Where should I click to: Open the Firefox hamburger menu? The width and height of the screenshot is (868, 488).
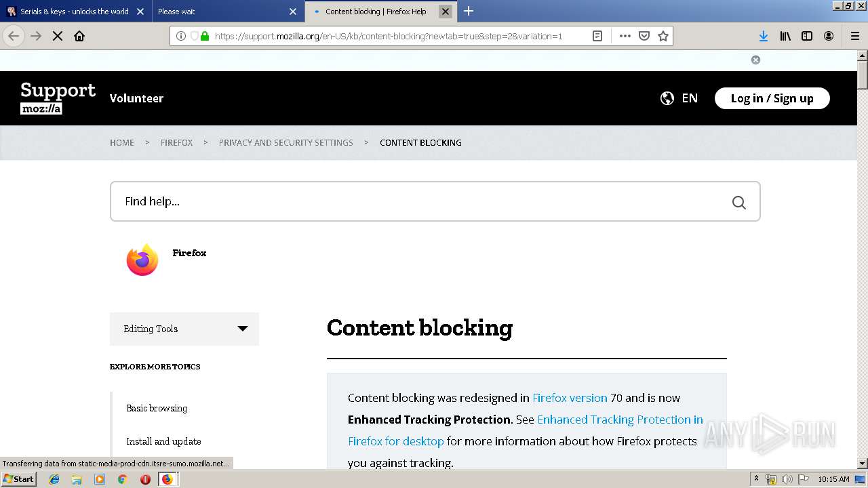[855, 36]
